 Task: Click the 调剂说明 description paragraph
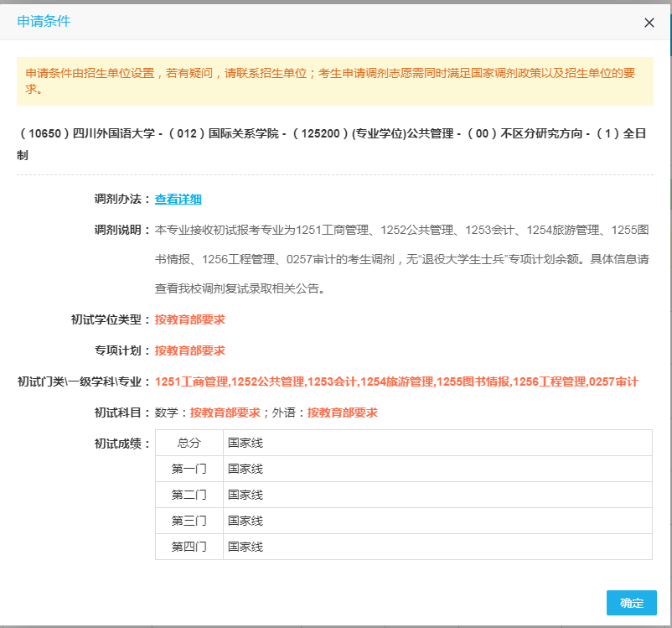[x=401, y=259]
